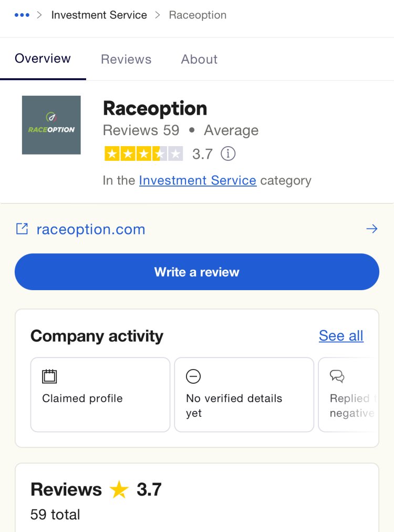Screen dimensions: 394x532
Task: Click the chat bubbles reply icon
Action: pyautogui.click(x=337, y=376)
